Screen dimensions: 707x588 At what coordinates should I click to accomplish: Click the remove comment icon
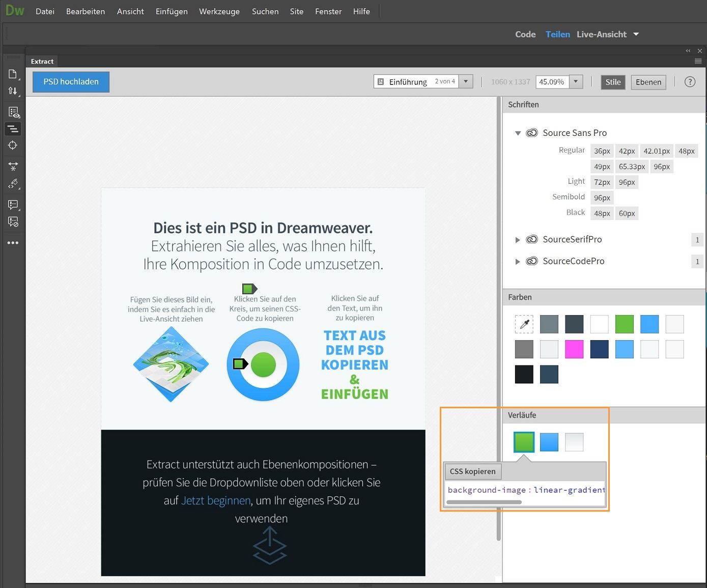coord(13,222)
